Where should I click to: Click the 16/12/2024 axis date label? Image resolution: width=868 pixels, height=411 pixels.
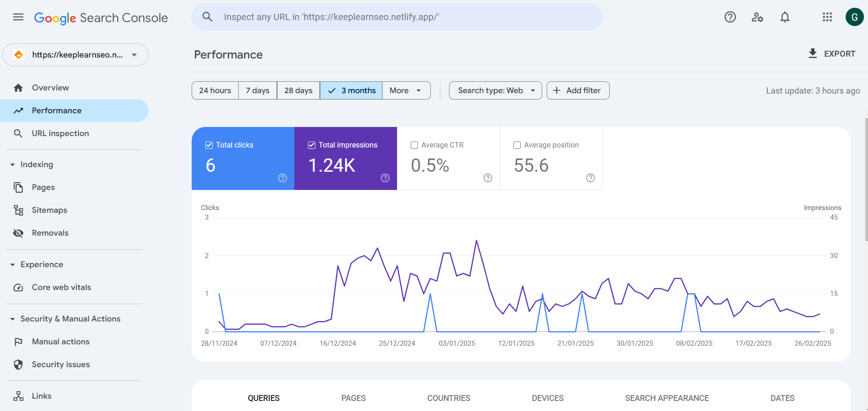[x=338, y=343]
